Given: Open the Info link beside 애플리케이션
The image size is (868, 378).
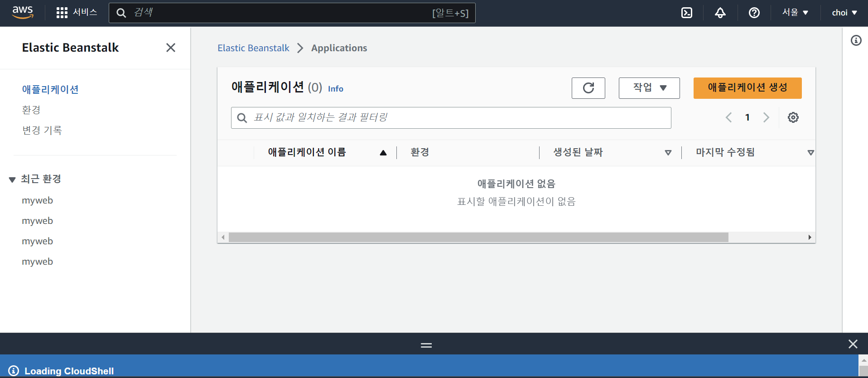Looking at the screenshot, I should 336,89.
